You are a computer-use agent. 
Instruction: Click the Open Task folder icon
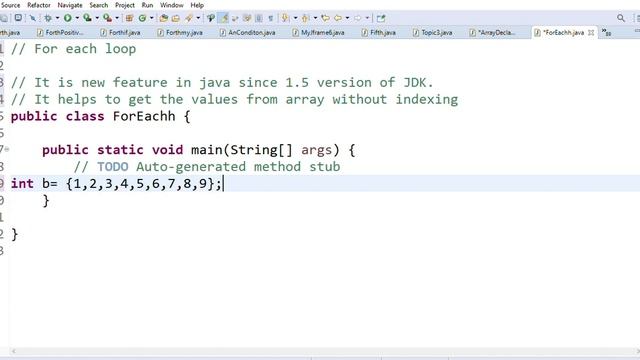(x=176, y=18)
